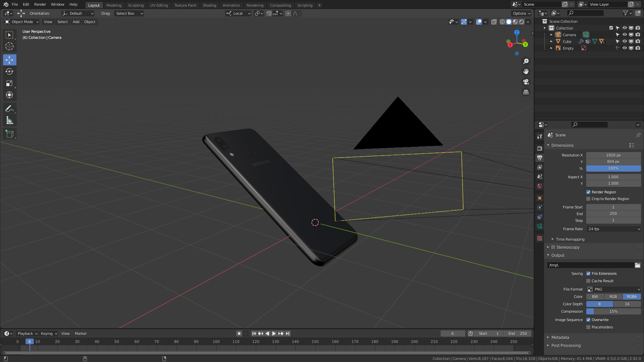Viewport: 644px width, 362px height.
Task: Open the Render menu
Action: tap(40, 4)
